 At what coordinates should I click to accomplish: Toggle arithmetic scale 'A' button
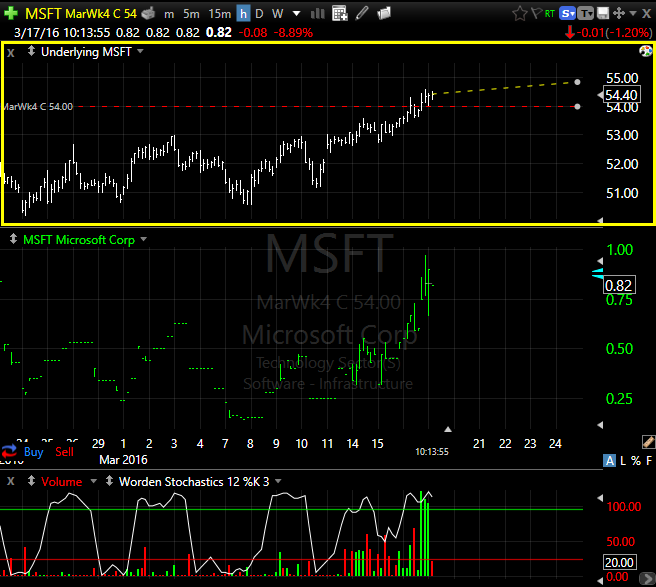click(x=610, y=461)
